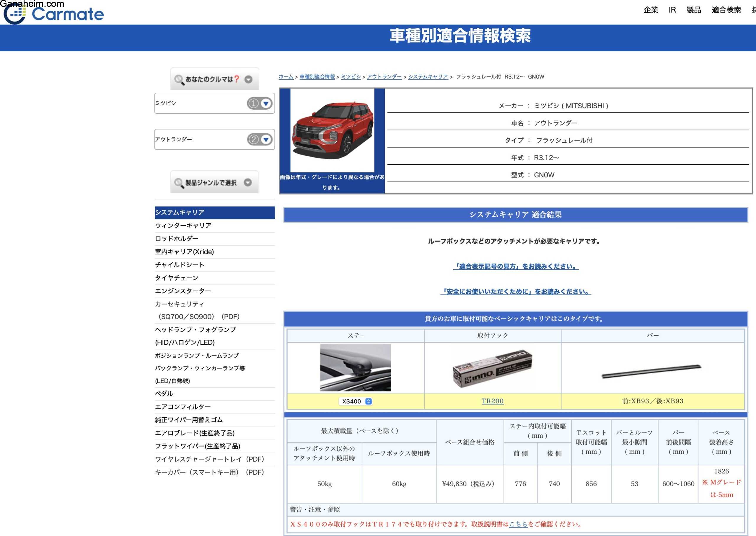This screenshot has height=536, width=756.
Task: Select ウィンターキャリア in the sidebar
Action: 183,225
